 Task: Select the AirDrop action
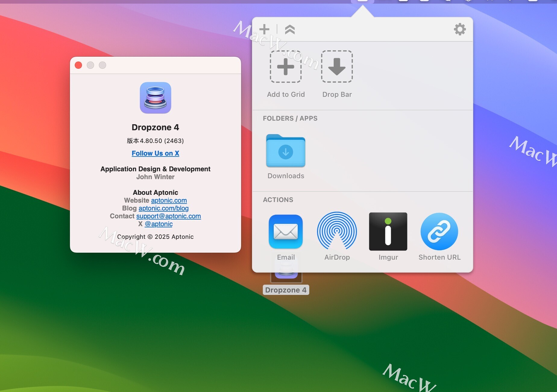[337, 231]
